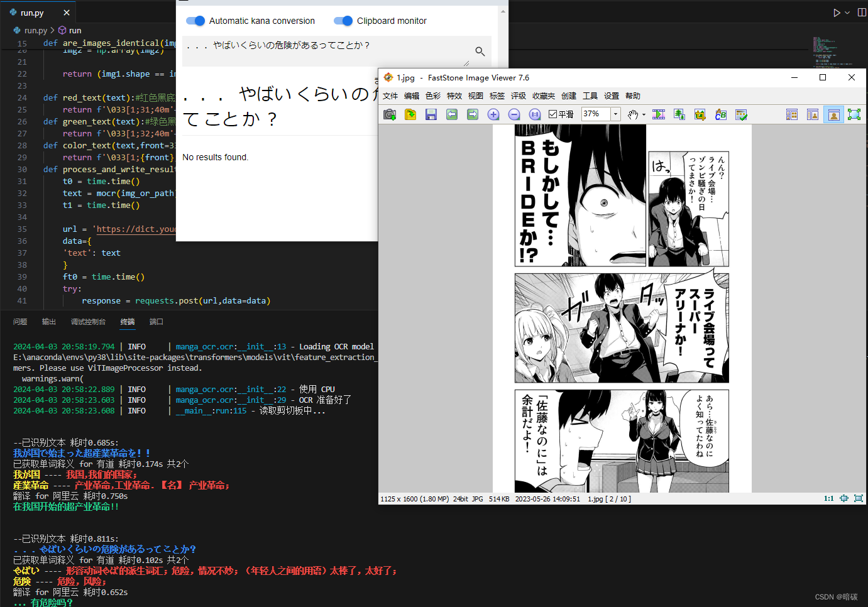Open the 编辑 menu in FastStone

412,96
